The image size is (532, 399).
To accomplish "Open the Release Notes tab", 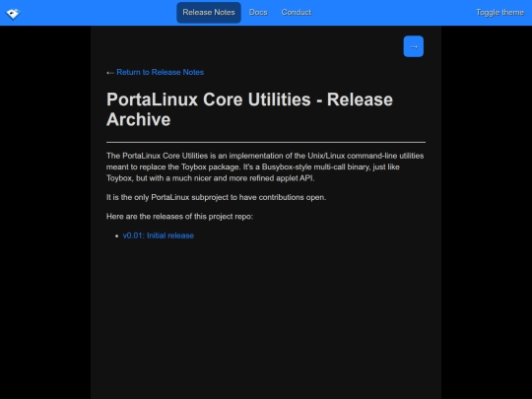I will [x=209, y=13].
